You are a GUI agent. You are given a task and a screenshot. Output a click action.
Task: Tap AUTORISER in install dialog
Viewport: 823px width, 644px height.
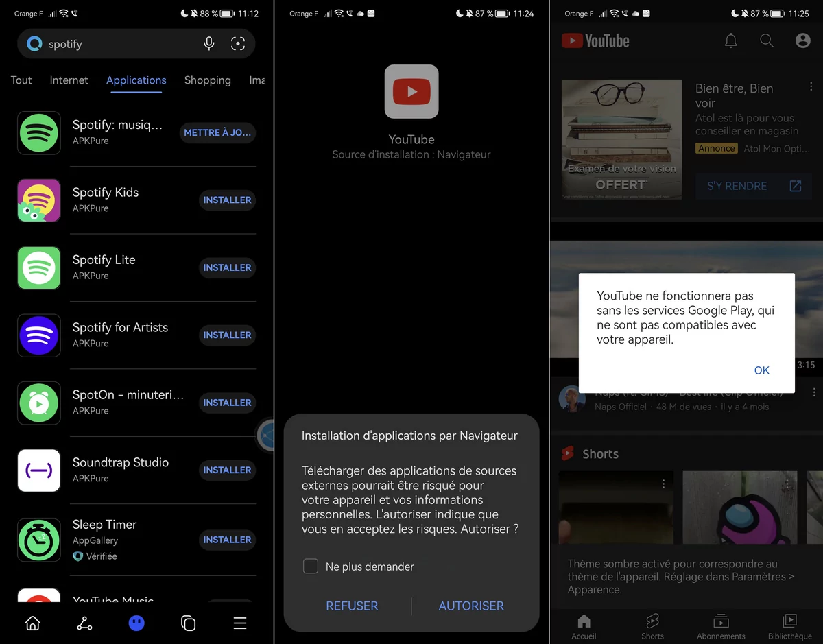(x=471, y=606)
